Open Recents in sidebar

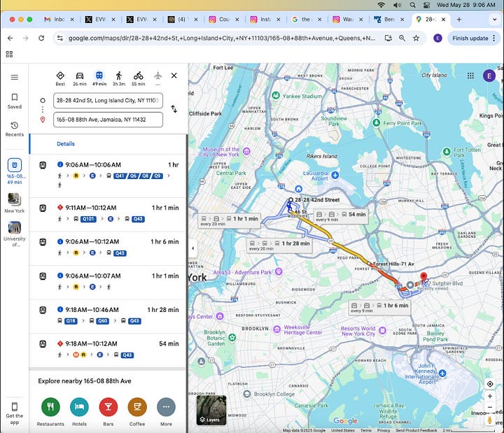click(15, 129)
